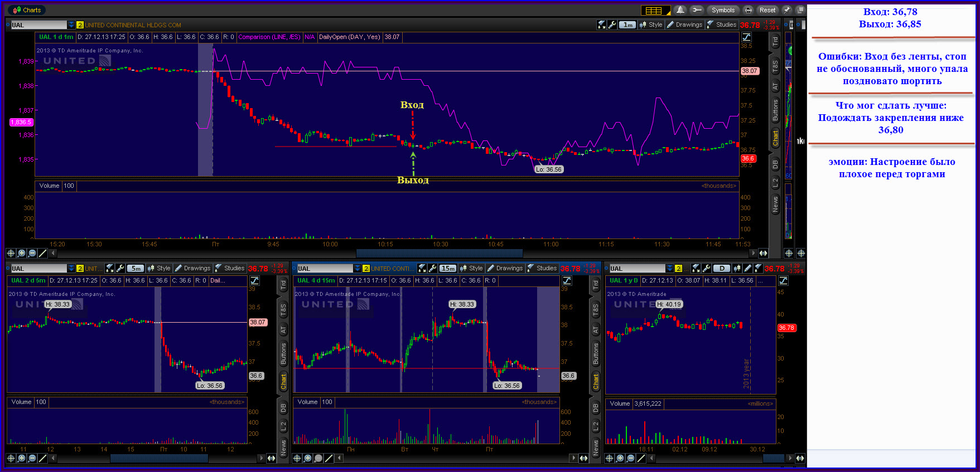
Task: Switch to AT side tab of main chart
Action: point(775,86)
